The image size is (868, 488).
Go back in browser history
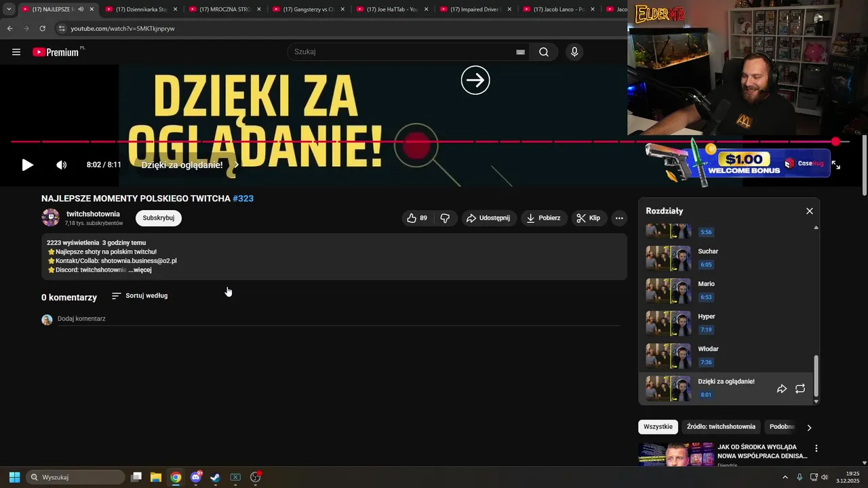[9, 28]
